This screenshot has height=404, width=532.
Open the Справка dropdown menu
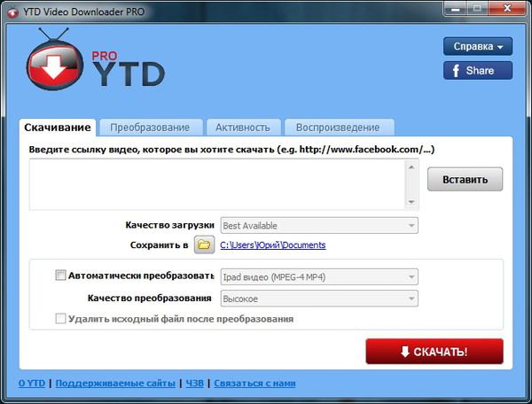478,46
